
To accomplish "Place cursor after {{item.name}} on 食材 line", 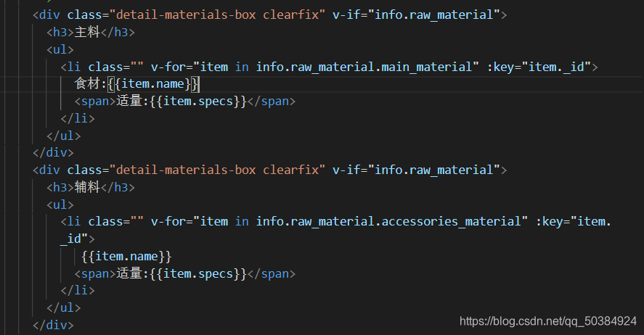I will tap(199, 84).
